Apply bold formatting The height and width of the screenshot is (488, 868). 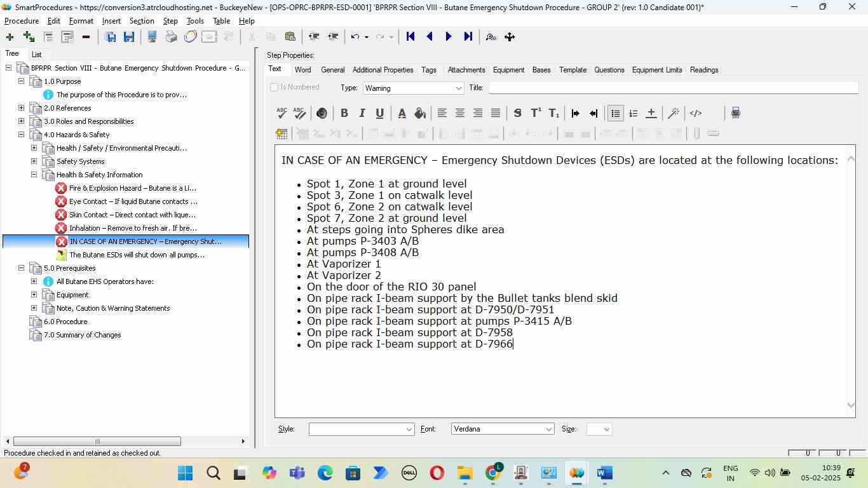344,113
